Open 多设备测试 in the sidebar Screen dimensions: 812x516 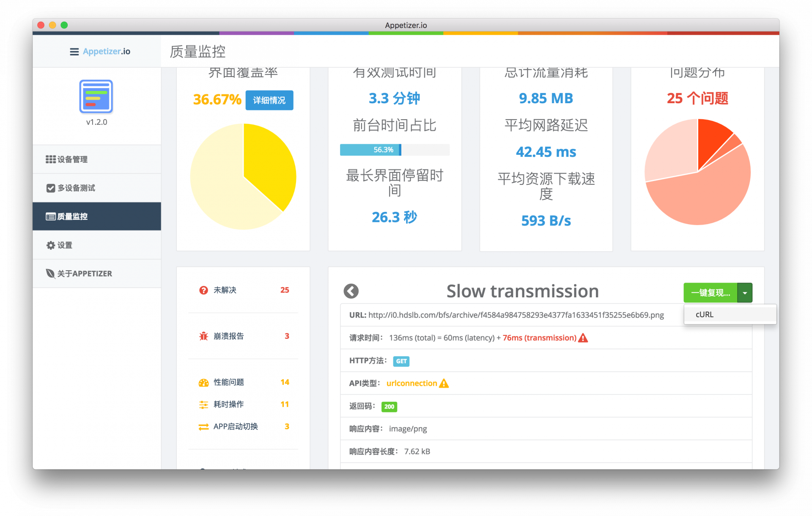pos(96,188)
